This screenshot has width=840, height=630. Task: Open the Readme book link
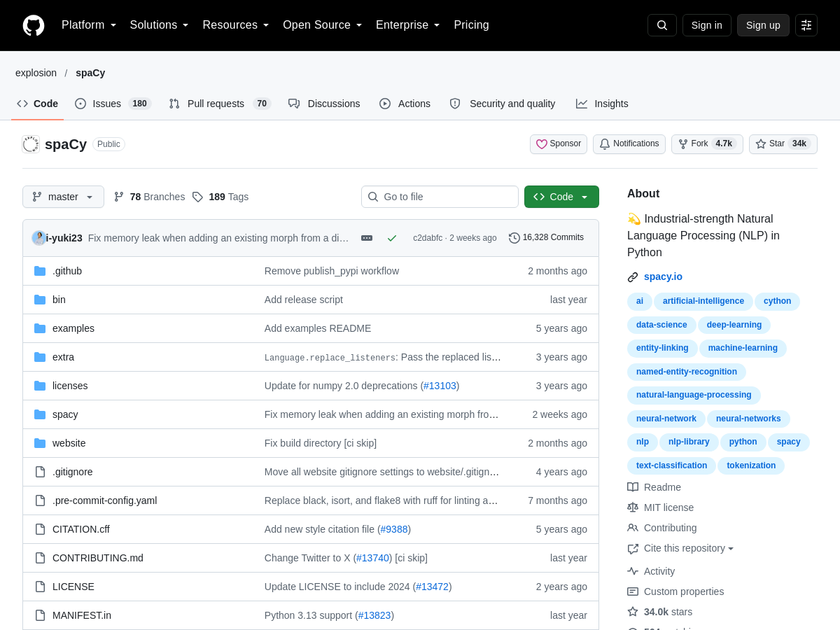coord(654,487)
